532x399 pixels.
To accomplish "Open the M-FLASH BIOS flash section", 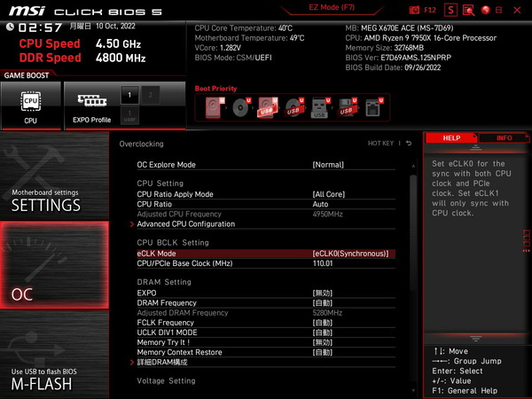I will click(54, 355).
